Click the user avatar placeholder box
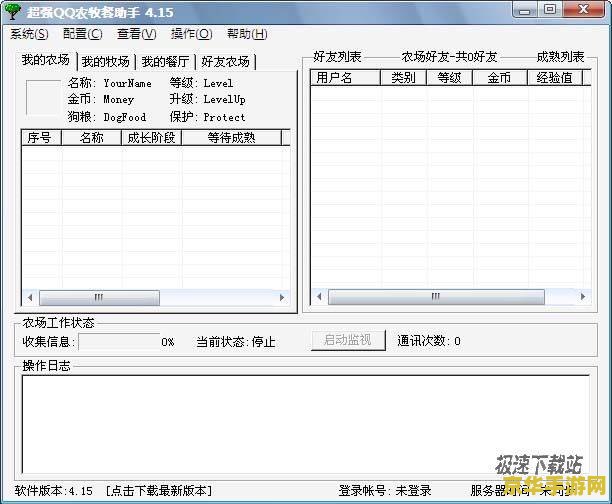Screen dimensions: 612x504 43,98
